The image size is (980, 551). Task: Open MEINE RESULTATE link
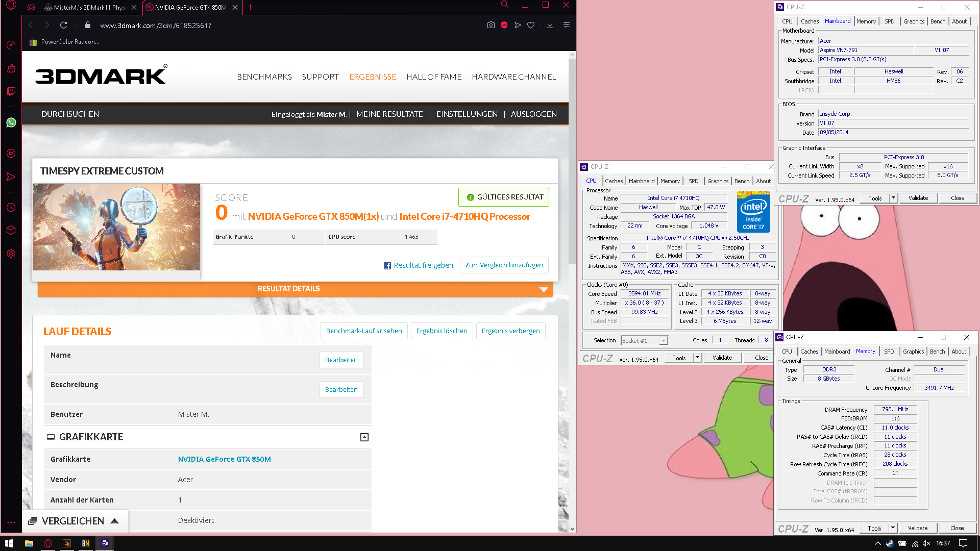pos(389,114)
